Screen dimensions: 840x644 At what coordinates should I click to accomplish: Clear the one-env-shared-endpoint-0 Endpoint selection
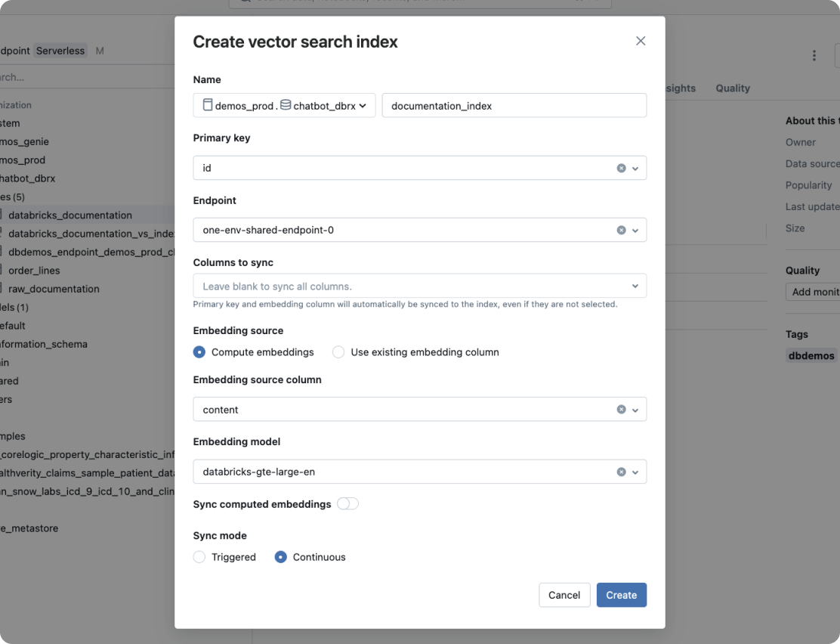pyautogui.click(x=621, y=230)
